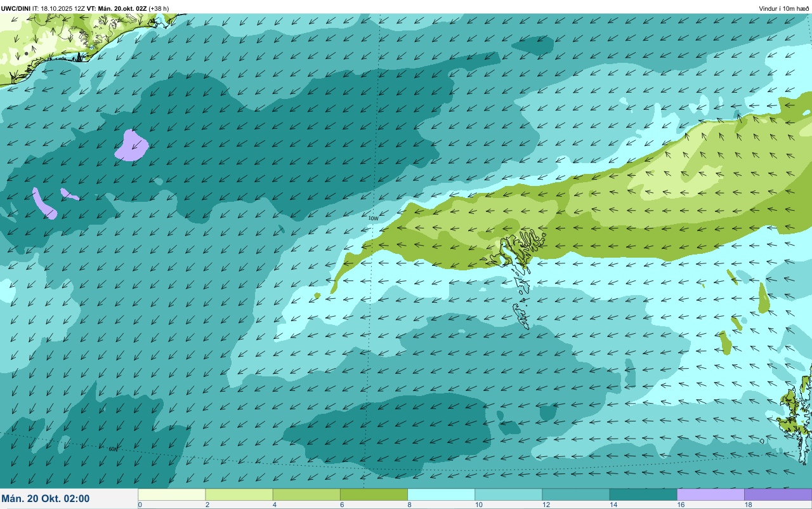
Task: Click the 12–14 m/s teal legend swatch
Action: (575, 494)
